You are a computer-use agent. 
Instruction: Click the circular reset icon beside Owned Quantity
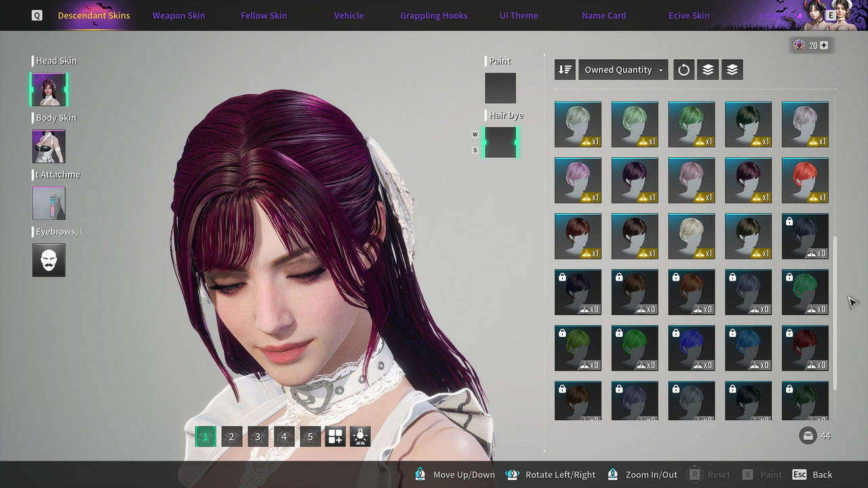684,70
